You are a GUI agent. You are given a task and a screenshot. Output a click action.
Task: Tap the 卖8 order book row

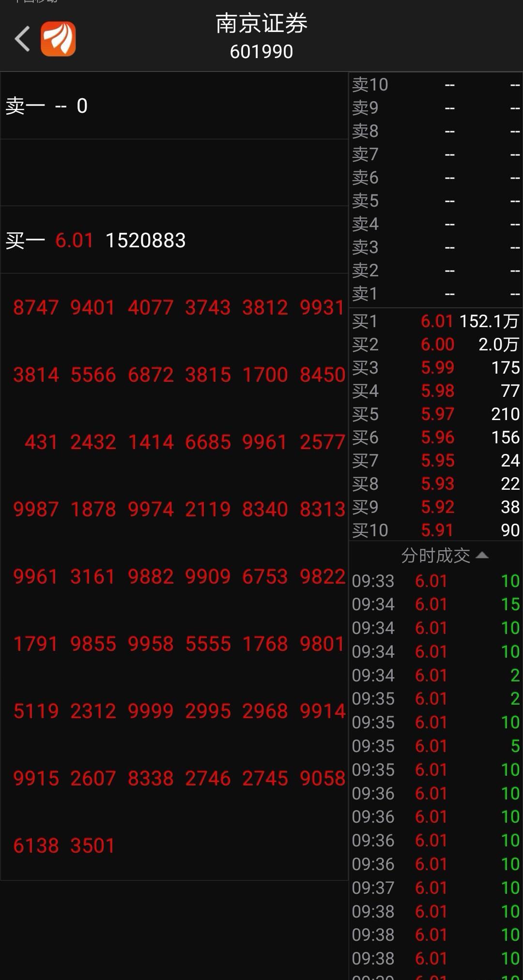436,131
